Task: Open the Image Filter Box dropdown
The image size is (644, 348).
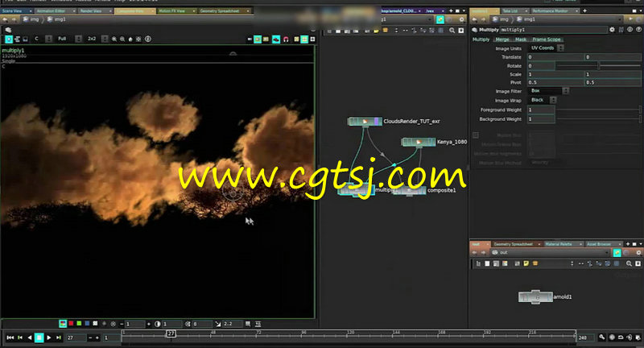Action: (548, 91)
